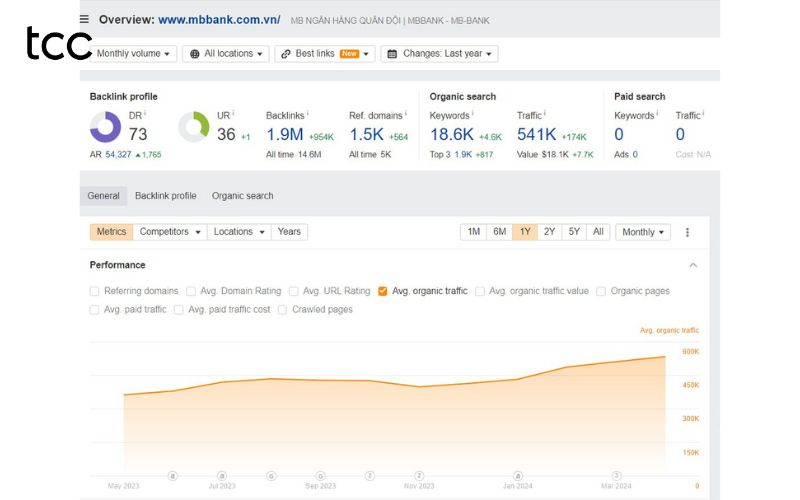Open the All locations dropdown

point(226,54)
